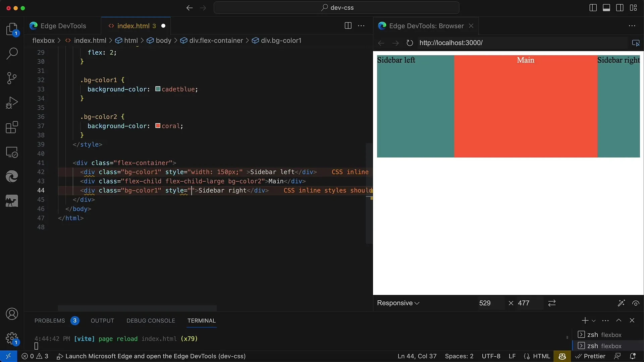Open Microsoft Edge Tools activity bar icon
The image size is (644, 362).
(x=12, y=176)
